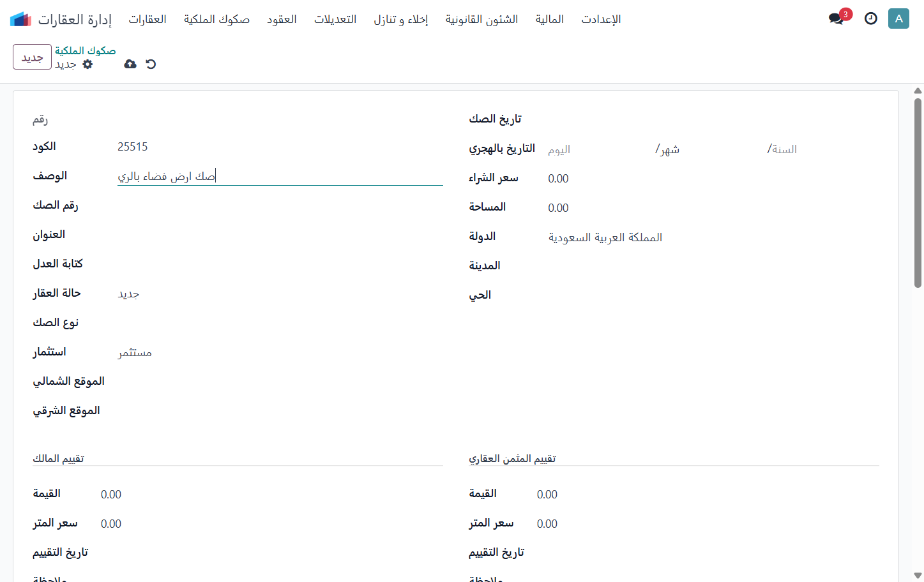
Task: Click the سعر الشراء value field
Action: click(713, 179)
